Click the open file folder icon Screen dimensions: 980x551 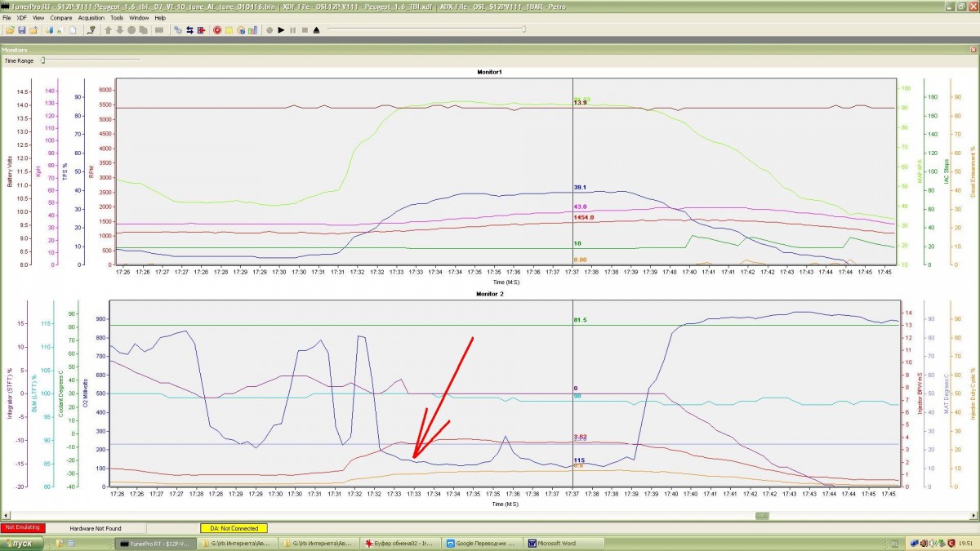pyautogui.click(x=10, y=30)
